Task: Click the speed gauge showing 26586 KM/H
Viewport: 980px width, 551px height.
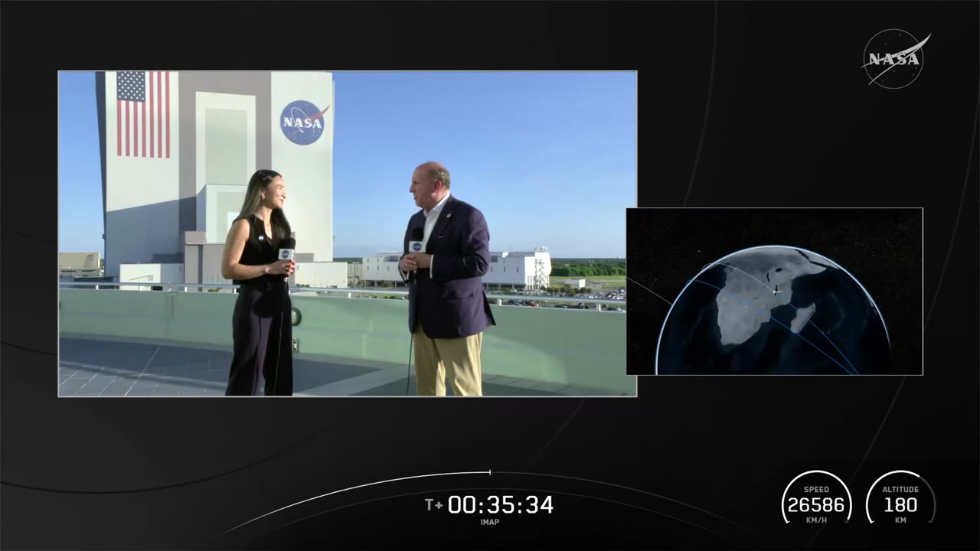Action: [816, 498]
